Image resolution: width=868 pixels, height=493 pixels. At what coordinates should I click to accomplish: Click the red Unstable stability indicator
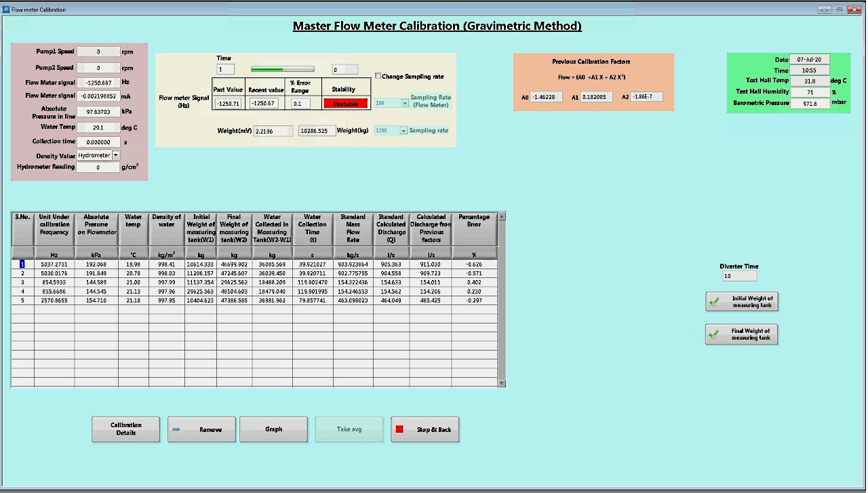pos(347,103)
